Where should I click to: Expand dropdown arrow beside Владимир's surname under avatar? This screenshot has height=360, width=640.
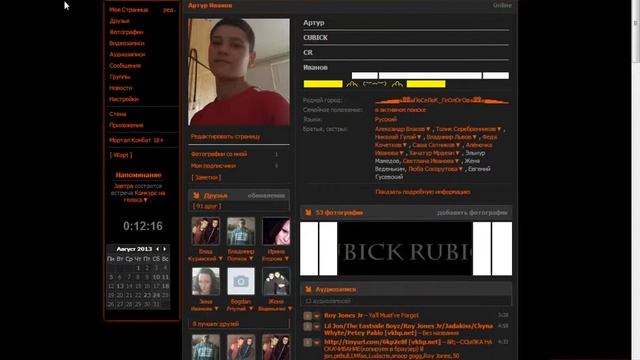click(x=251, y=259)
